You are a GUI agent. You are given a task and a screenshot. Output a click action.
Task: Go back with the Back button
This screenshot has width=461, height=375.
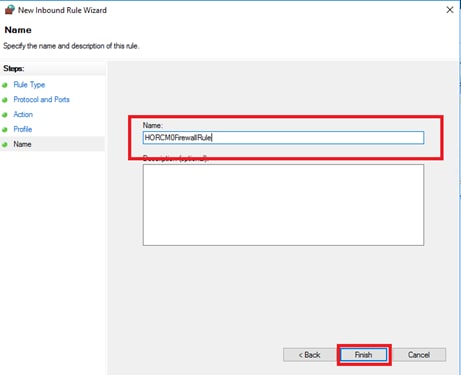309,355
